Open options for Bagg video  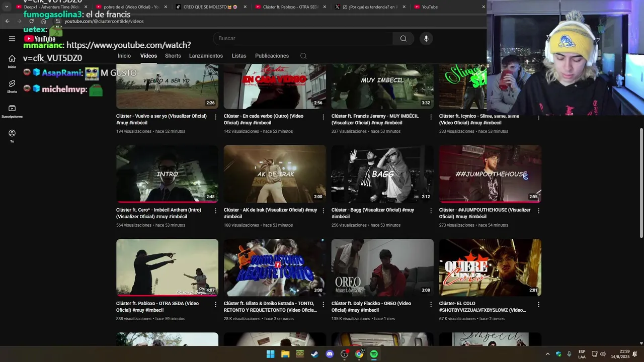pos(431,211)
